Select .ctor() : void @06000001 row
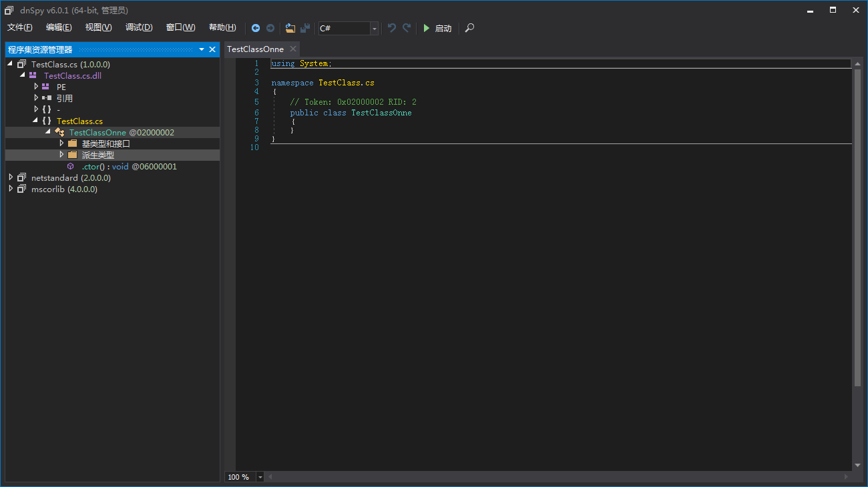Screen dimensions: 868x487 click(x=112, y=167)
